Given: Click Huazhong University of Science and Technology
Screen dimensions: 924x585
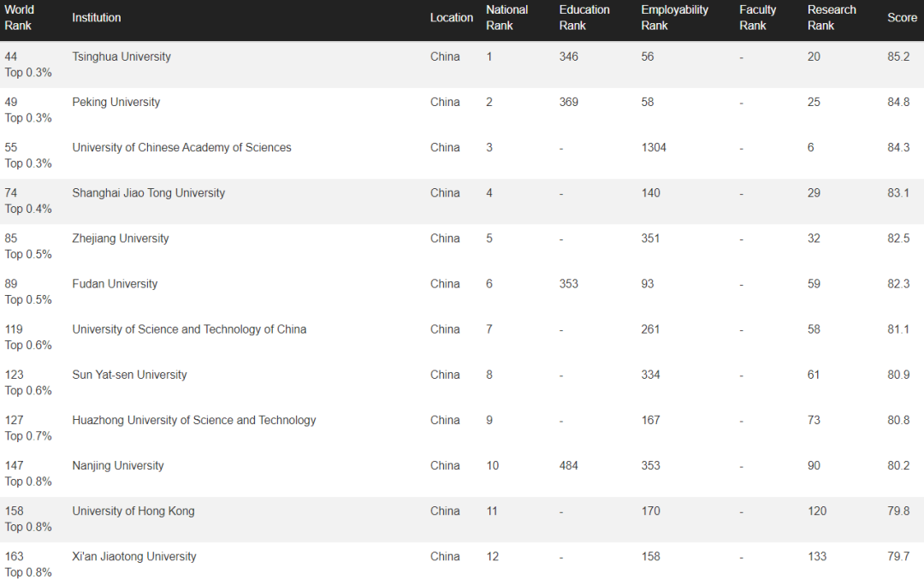Looking at the screenshot, I should coord(194,420).
